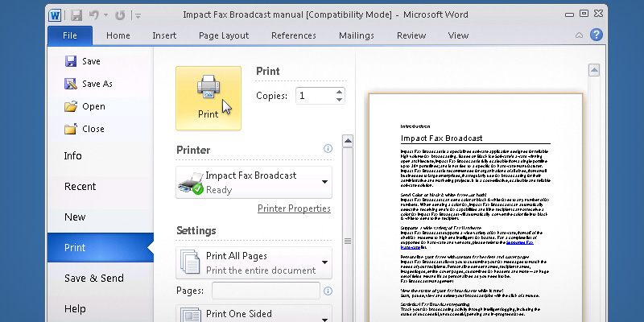Click the Word application icon in title bar
This screenshot has height=322, width=644.
(x=56, y=14)
